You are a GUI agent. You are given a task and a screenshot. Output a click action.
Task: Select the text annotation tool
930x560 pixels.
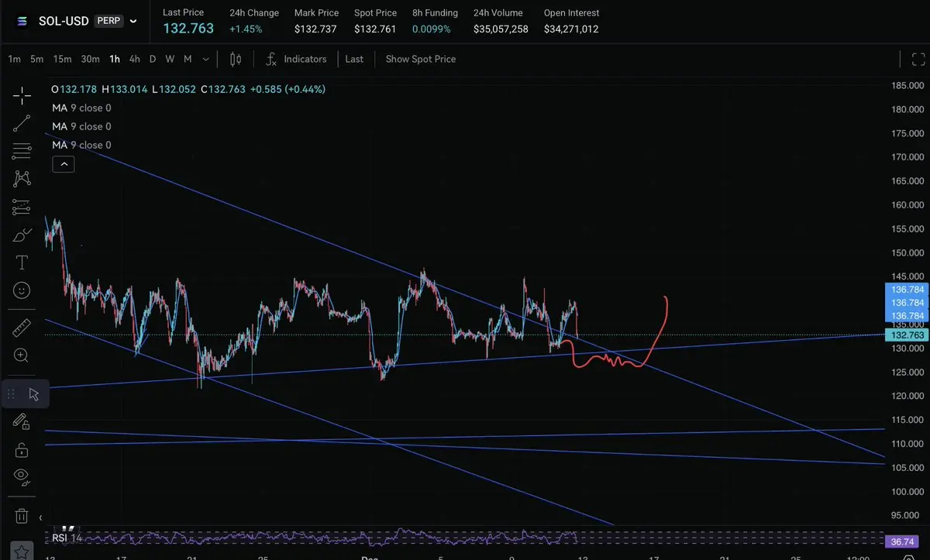pos(22,263)
